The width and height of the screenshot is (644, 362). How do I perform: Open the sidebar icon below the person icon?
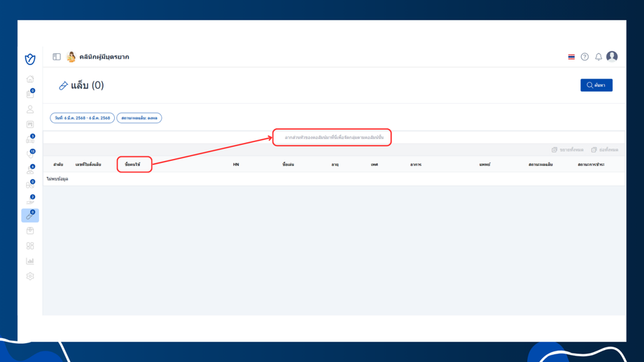tap(30, 125)
